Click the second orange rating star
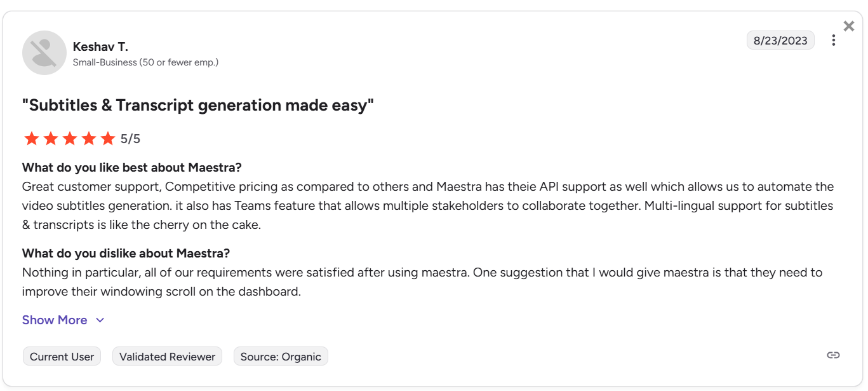Screen dimensions: 868x391 pos(50,139)
